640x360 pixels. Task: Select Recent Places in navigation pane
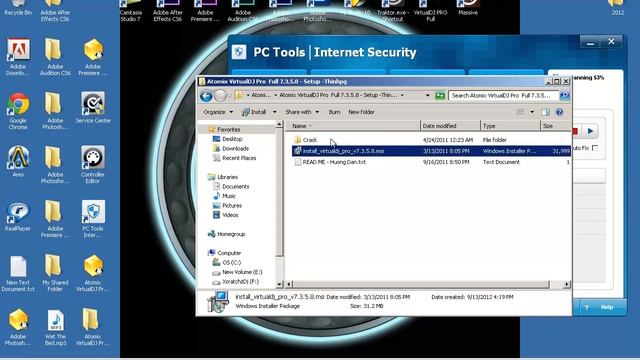tap(239, 158)
